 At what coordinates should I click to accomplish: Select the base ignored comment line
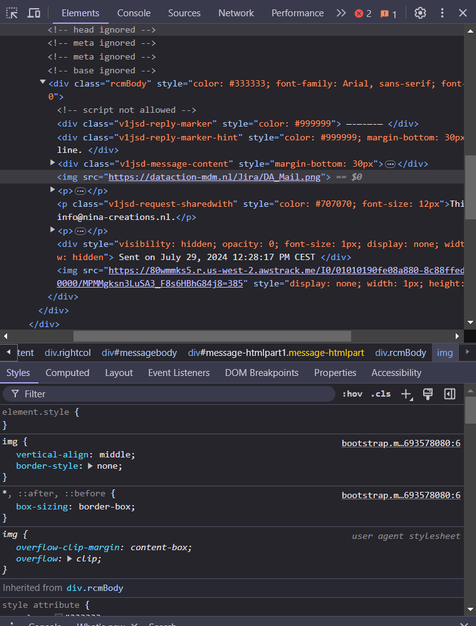tap(102, 70)
